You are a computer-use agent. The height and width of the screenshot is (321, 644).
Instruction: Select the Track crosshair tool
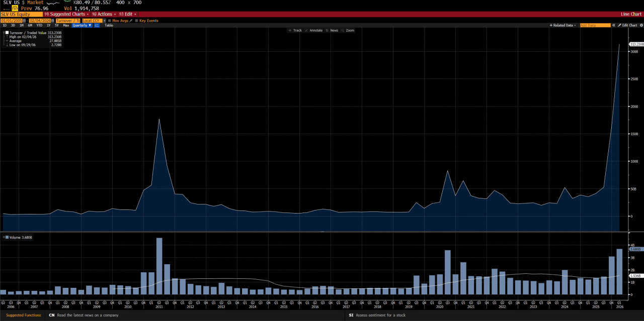click(x=295, y=31)
